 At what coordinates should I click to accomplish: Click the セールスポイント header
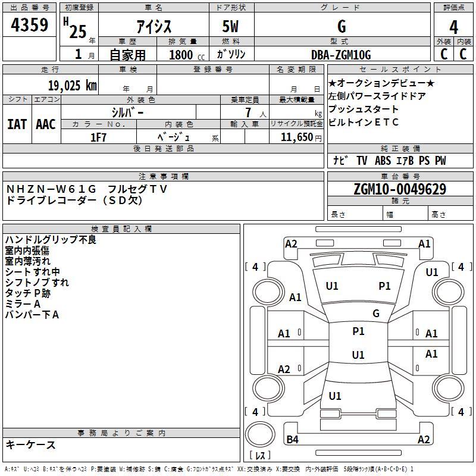[400, 69]
